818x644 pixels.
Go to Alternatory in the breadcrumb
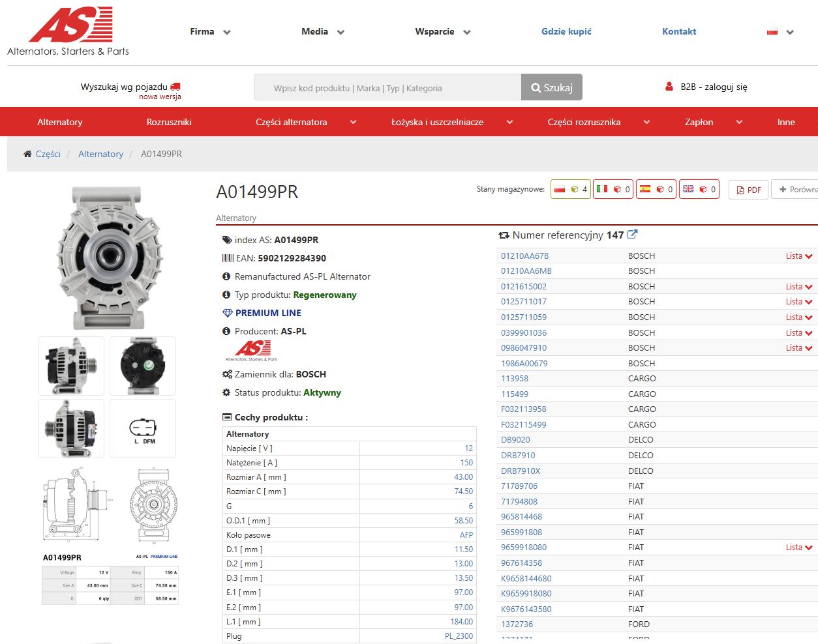100,154
